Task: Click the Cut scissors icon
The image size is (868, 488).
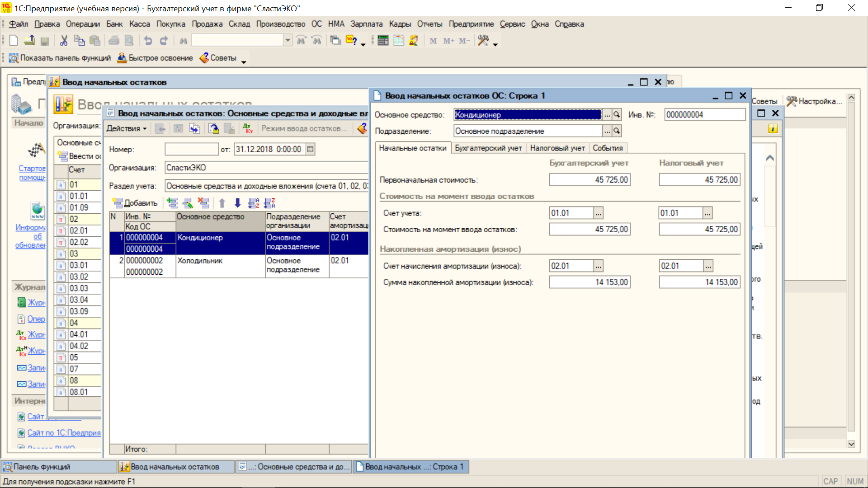Action: tap(64, 41)
